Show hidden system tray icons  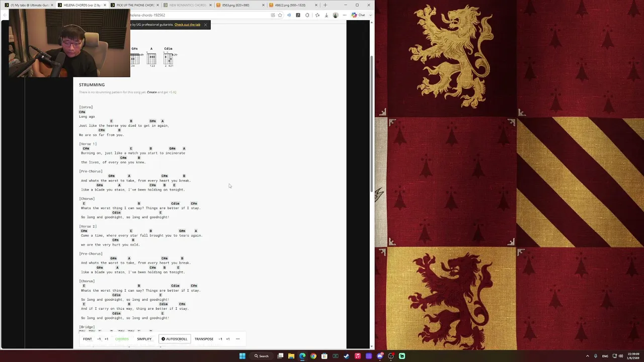[x=588, y=356]
